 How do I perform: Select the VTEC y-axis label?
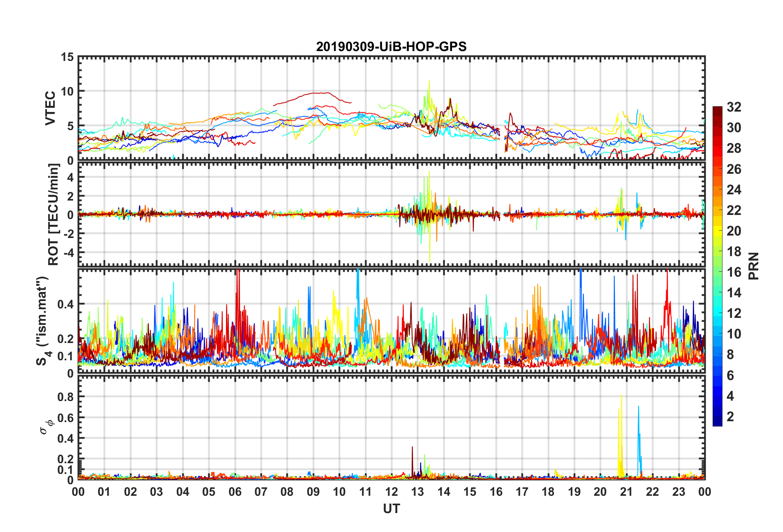(50, 108)
